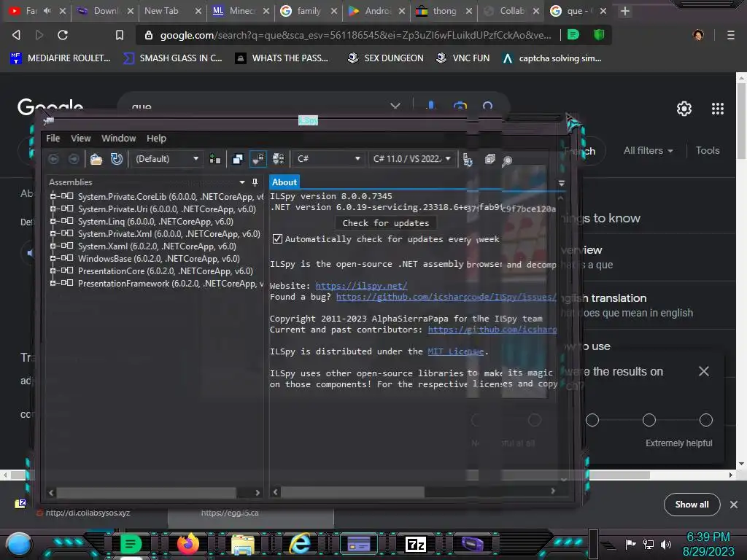This screenshot has width=747, height=560.
Task: Open the ILSpy Help menu
Action: [156, 138]
